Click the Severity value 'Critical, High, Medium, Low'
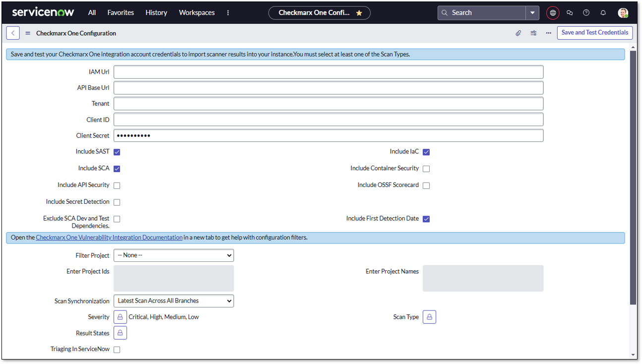Screen dimensions: 642x364 (164, 317)
